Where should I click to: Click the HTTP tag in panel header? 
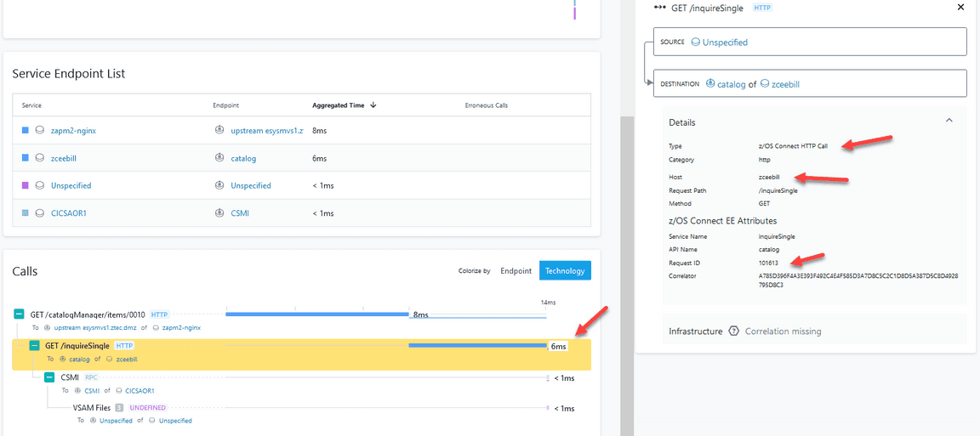(x=761, y=8)
